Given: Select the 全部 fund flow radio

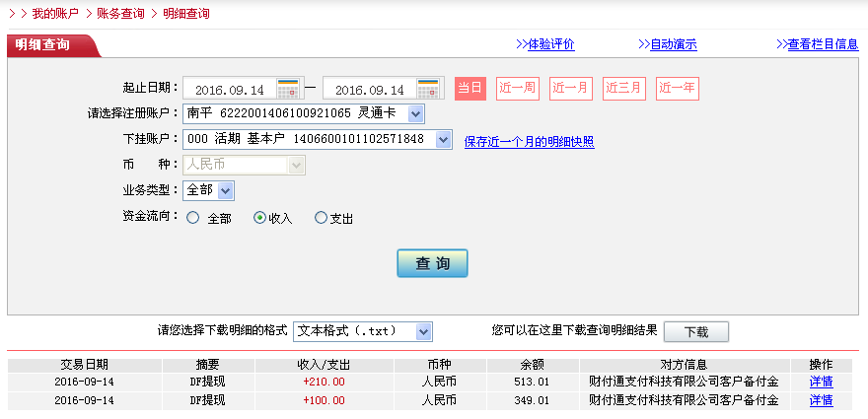Looking at the screenshot, I should pyautogui.click(x=192, y=218).
